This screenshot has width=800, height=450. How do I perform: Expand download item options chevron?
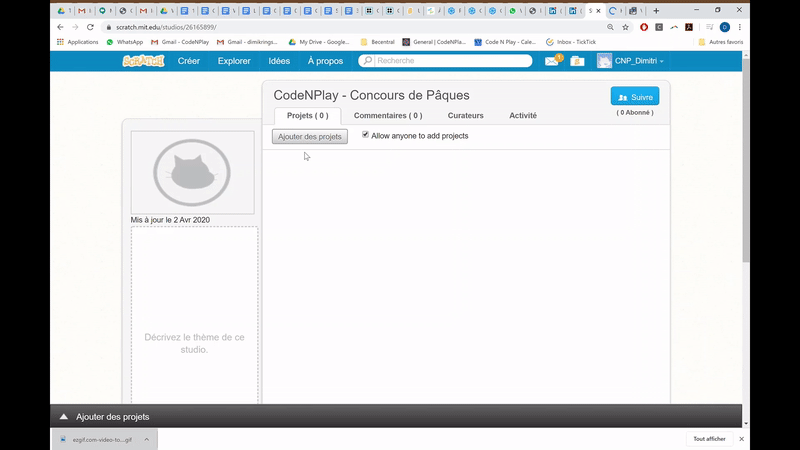146,439
